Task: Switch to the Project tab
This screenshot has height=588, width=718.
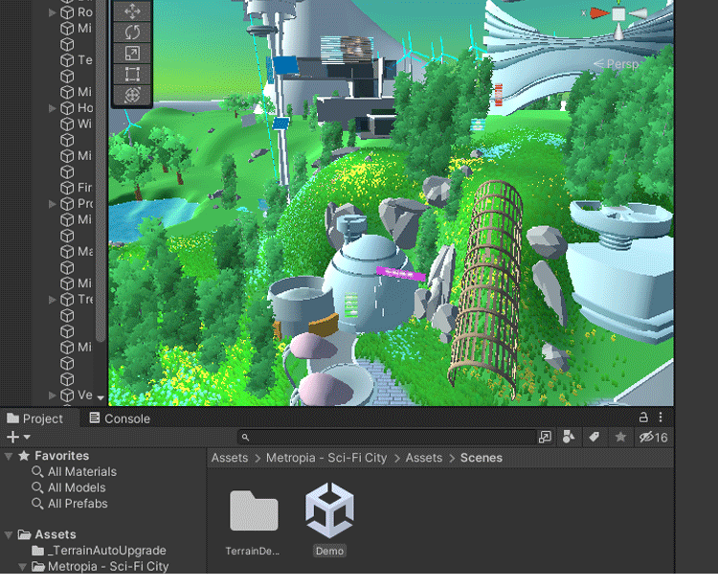Action: point(34,418)
